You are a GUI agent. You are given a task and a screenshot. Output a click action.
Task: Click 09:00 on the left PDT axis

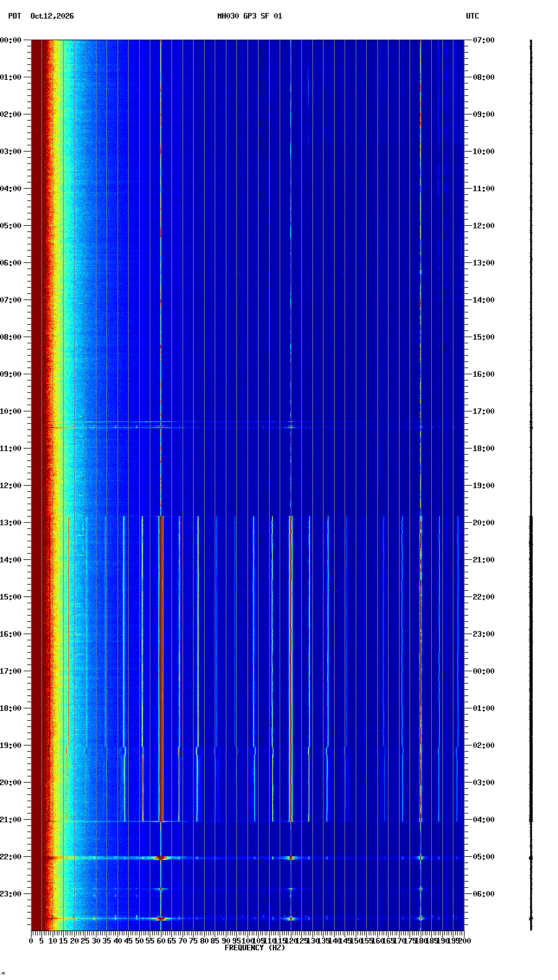(11, 374)
